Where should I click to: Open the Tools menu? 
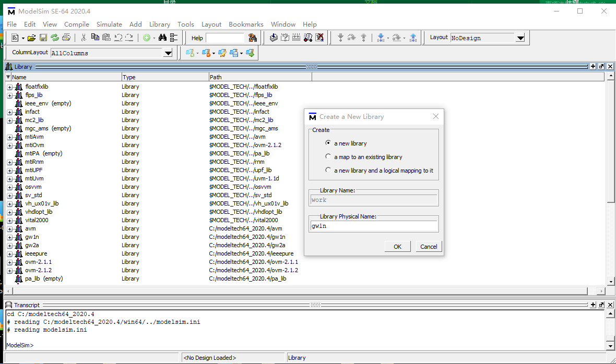point(186,25)
